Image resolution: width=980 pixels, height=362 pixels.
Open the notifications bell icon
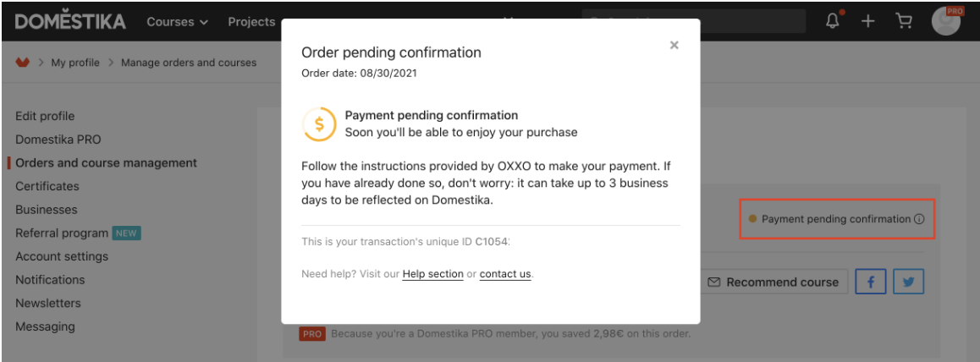pos(833,21)
